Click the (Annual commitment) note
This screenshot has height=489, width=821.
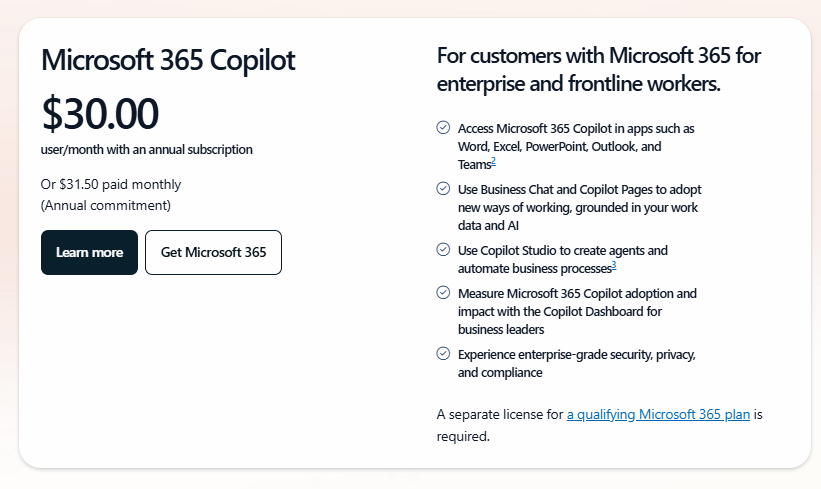click(106, 205)
